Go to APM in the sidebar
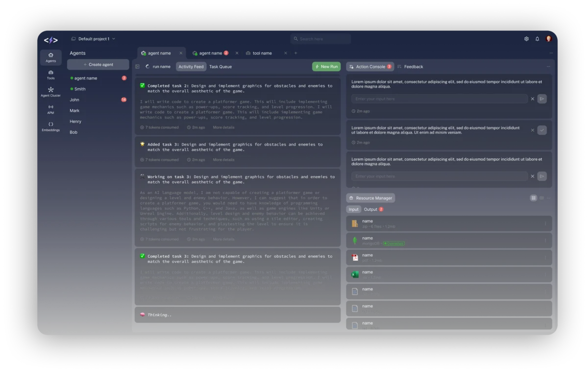This screenshot has height=372, width=588. click(x=50, y=109)
